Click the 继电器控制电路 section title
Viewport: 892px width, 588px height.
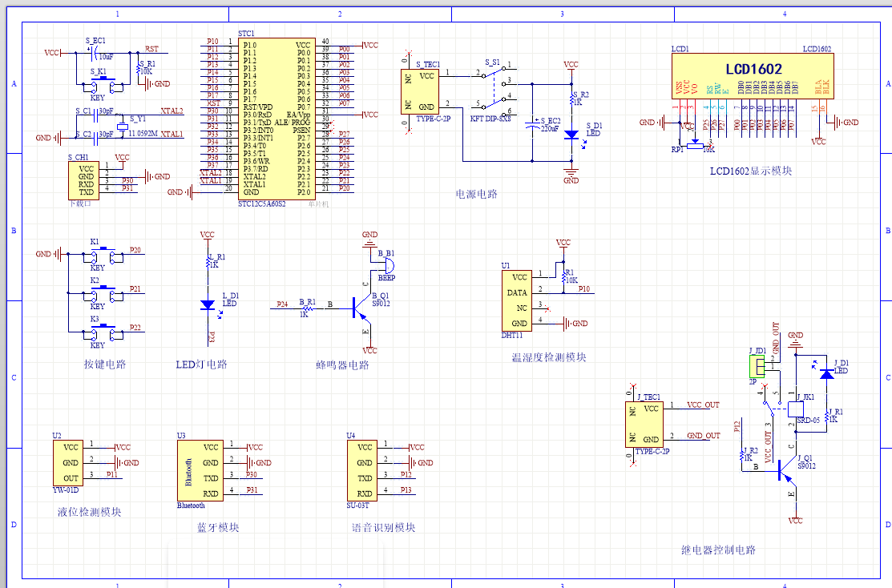pyautogui.click(x=718, y=550)
